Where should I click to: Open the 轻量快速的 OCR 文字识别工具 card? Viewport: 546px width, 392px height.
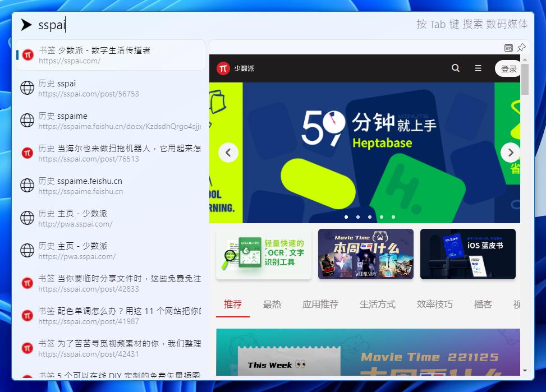264,254
